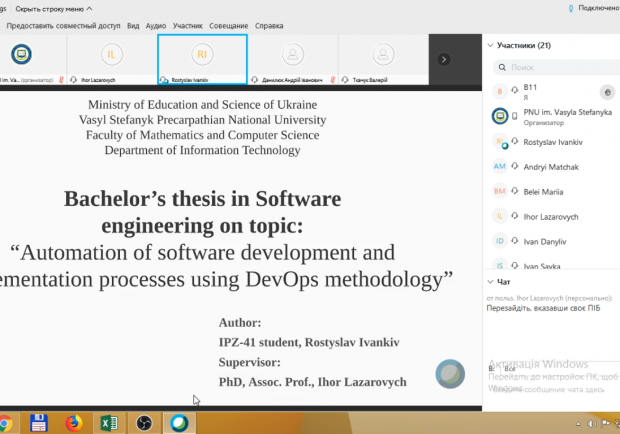Show next participant thumbnails with the arrow
This screenshot has height=434, width=620.
443,59
